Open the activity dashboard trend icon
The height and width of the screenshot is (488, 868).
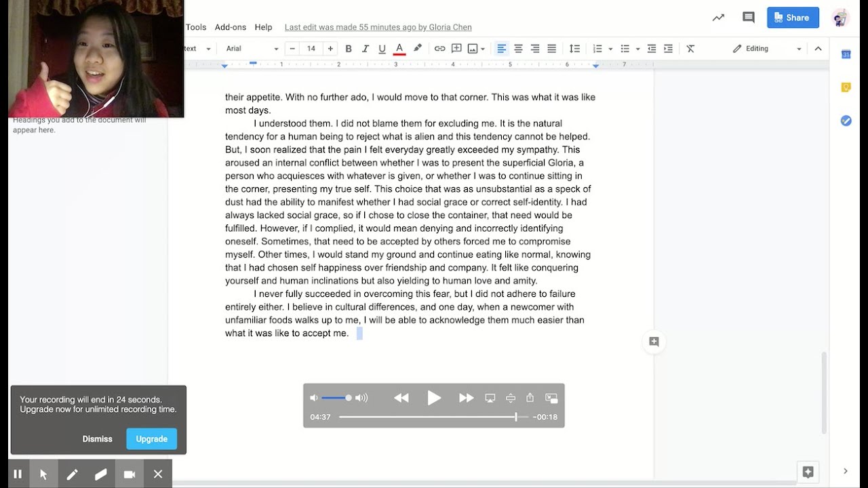pyautogui.click(x=718, y=18)
